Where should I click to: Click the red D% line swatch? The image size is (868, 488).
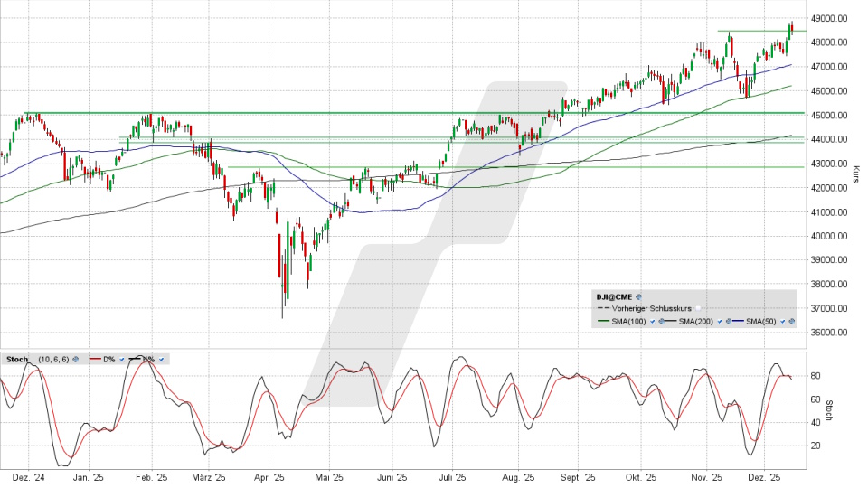95,359
